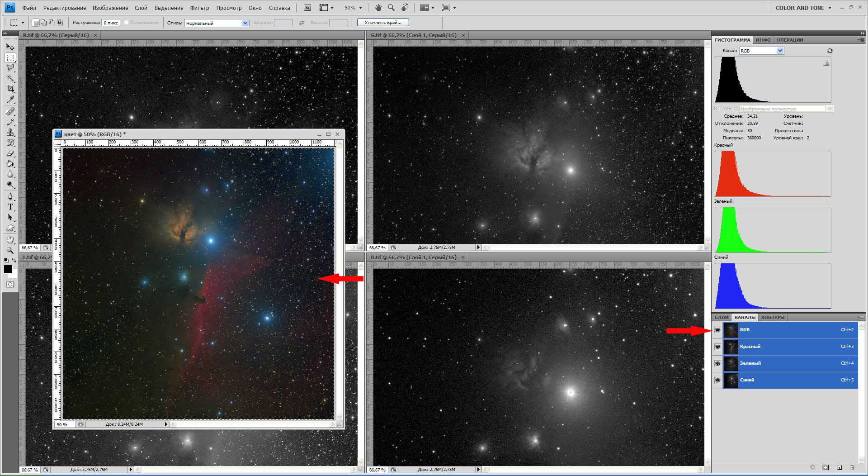Viewport: 868px width, 476px height.
Task: Open the histogram Канал dropdown
Action: point(761,51)
